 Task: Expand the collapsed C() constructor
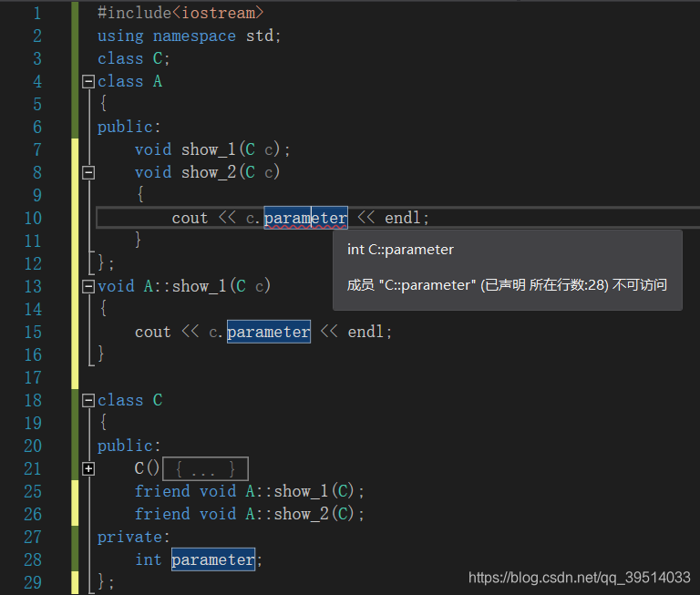tap(88, 468)
